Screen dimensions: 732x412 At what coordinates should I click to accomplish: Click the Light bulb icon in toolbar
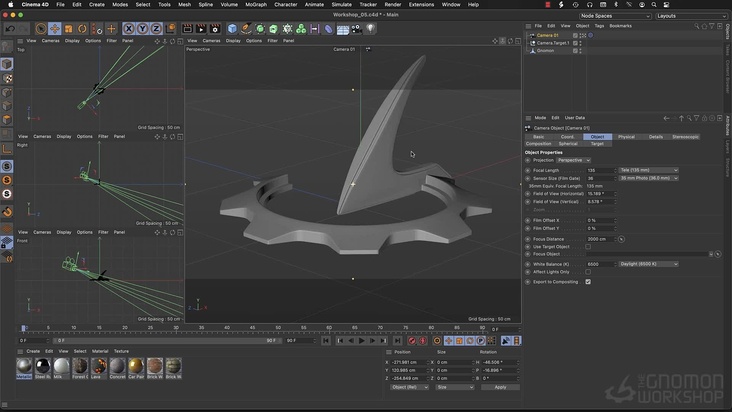click(370, 29)
